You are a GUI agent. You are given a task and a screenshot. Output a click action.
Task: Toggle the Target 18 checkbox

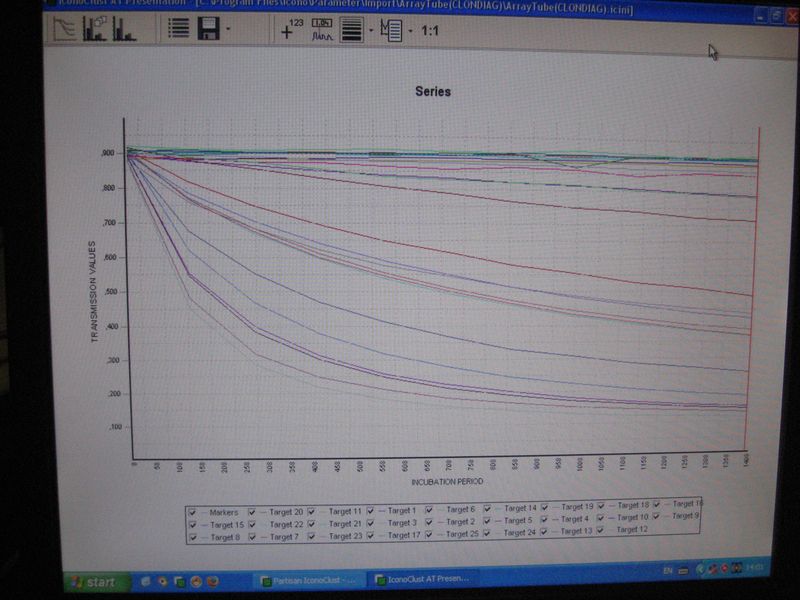601,506
